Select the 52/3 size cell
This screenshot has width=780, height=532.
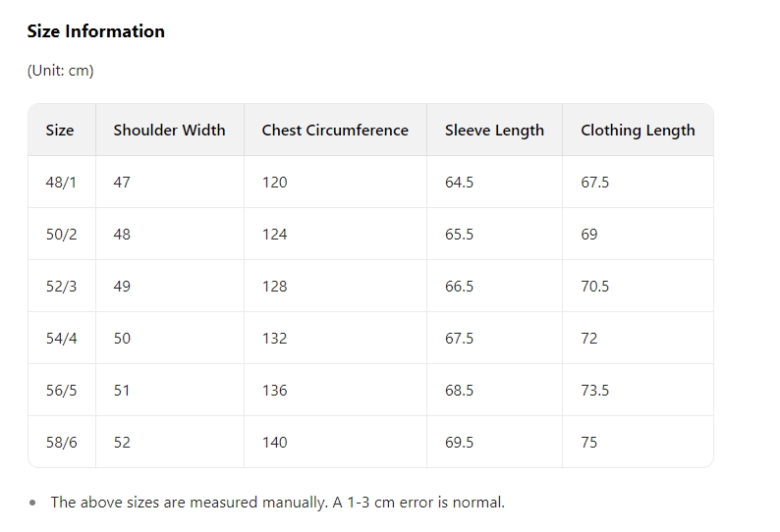click(x=61, y=286)
